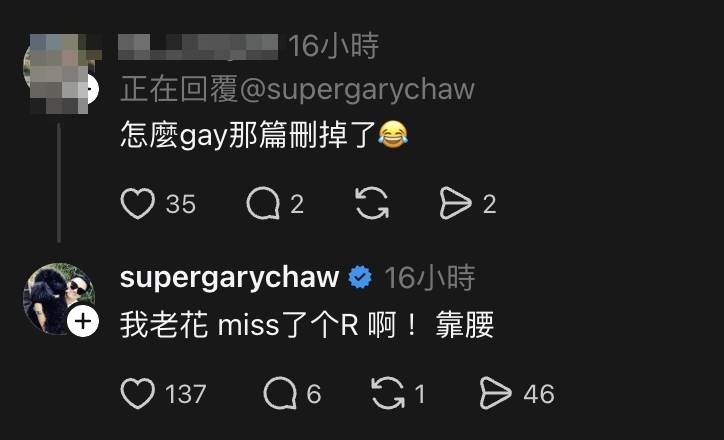Screen dimensions: 724x440
Task: Click the 16小時 timestamp on supergarychaw's reply
Action: tap(429, 278)
